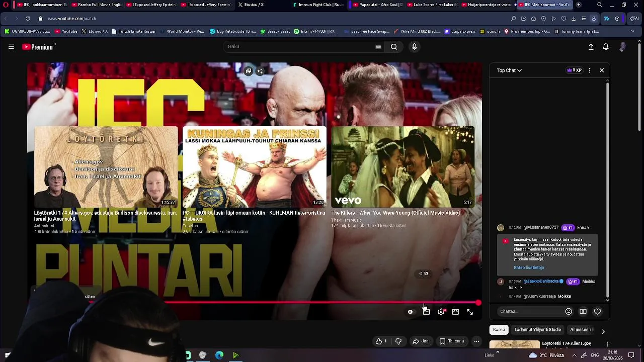Open the YouTube account avatar menu
644x362 pixels.
click(623, 47)
